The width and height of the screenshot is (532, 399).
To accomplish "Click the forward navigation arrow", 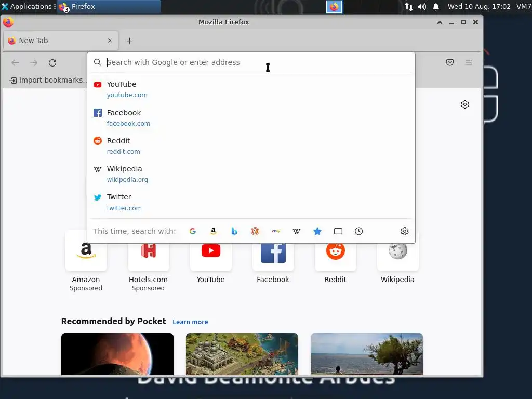I will tap(34, 63).
